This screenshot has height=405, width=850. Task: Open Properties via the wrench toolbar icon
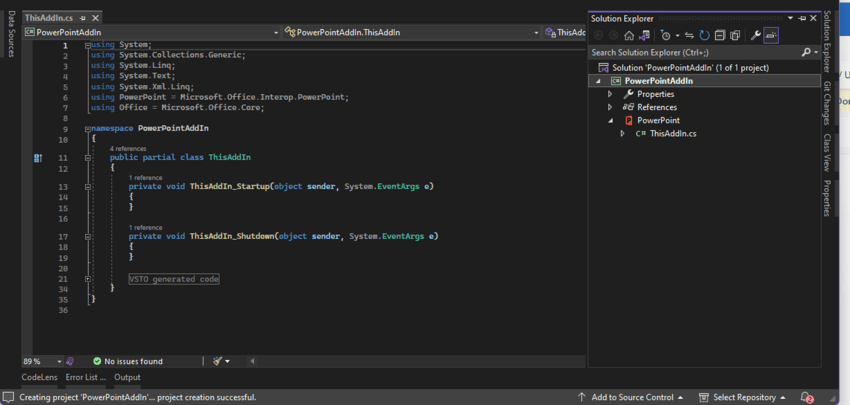tap(756, 35)
